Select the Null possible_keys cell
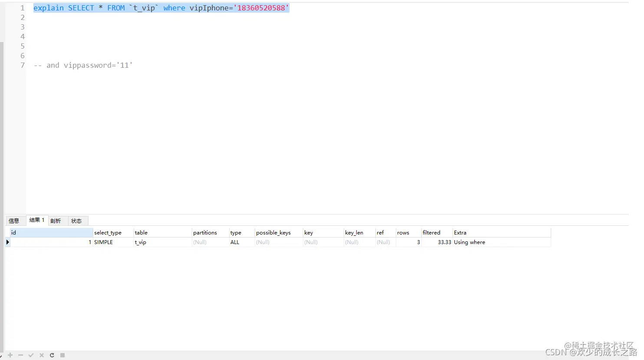The width and height of the screenshot is (644, 360). (279, 242)
